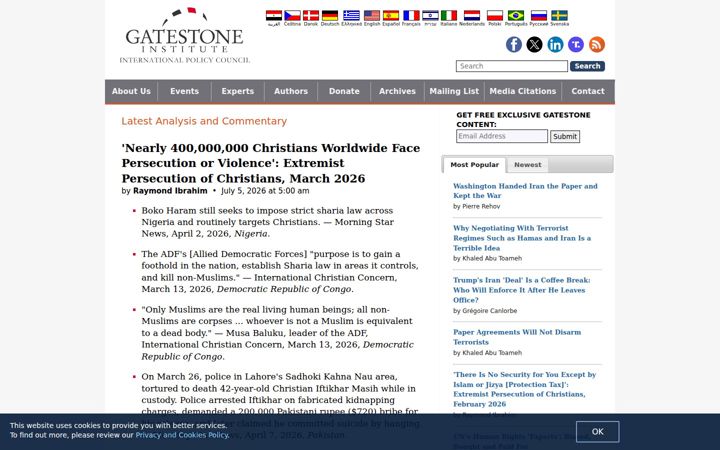Screen dimensions: 720x450
Task: Open the orange RSS feed icon
Action: (596, 45)
